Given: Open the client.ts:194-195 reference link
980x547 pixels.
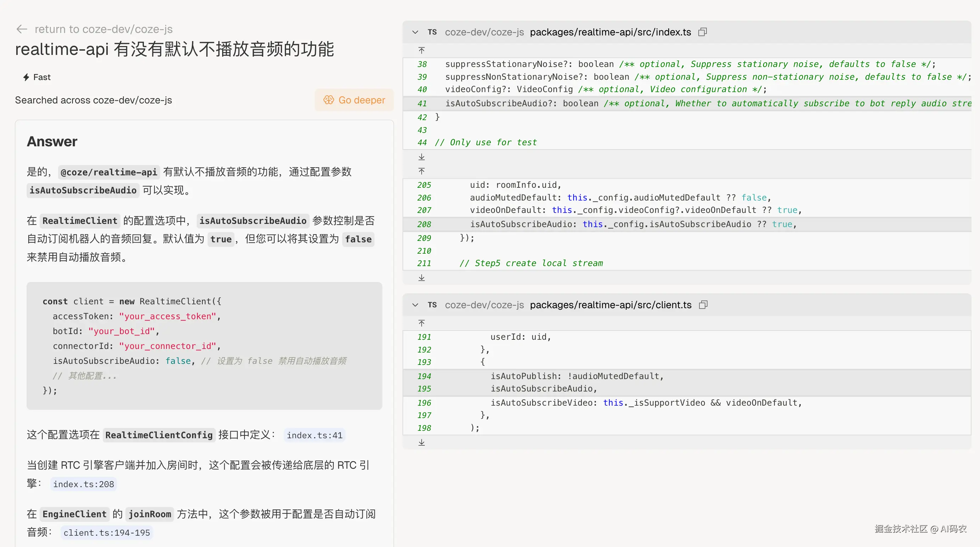Looking at the screenshot, I should pyautogui.click(x=107, y=533).
